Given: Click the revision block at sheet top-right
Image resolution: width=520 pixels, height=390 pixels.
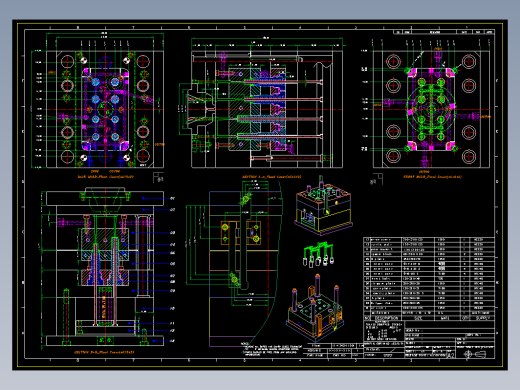Looking at the screenshot, I should pos(443,32).
